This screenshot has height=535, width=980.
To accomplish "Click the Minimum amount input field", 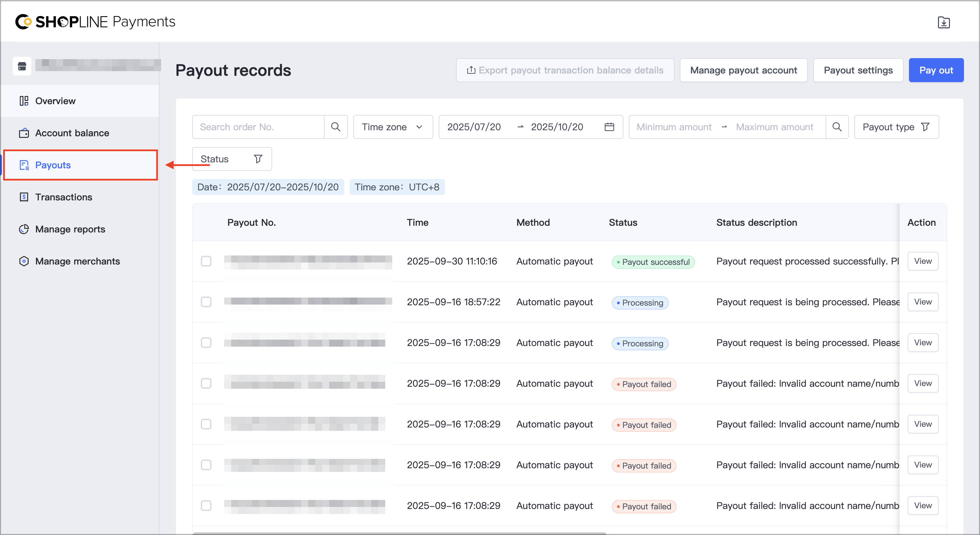I will click(674, 127).
